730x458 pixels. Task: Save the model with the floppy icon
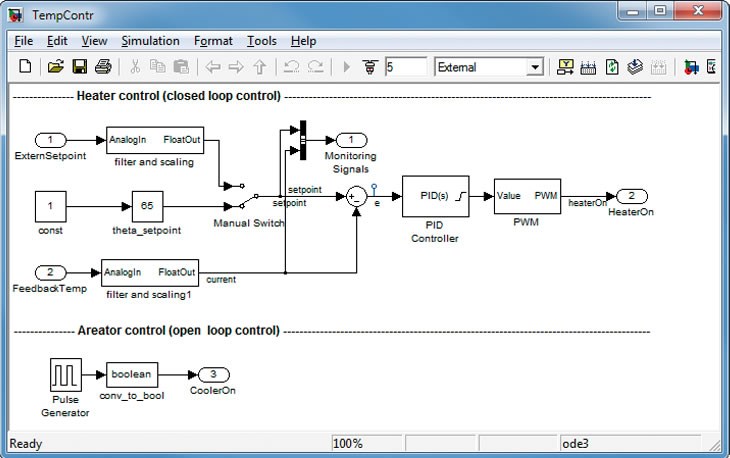point(80,67)
